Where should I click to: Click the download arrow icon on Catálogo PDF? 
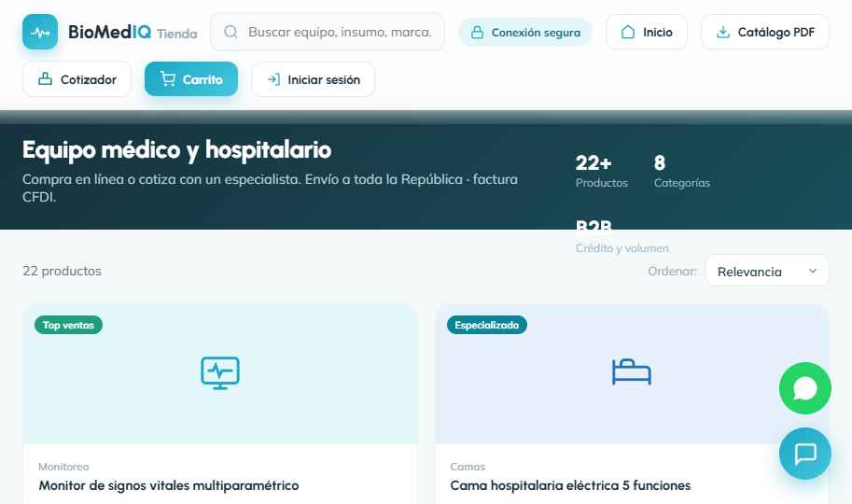point(722,32)
